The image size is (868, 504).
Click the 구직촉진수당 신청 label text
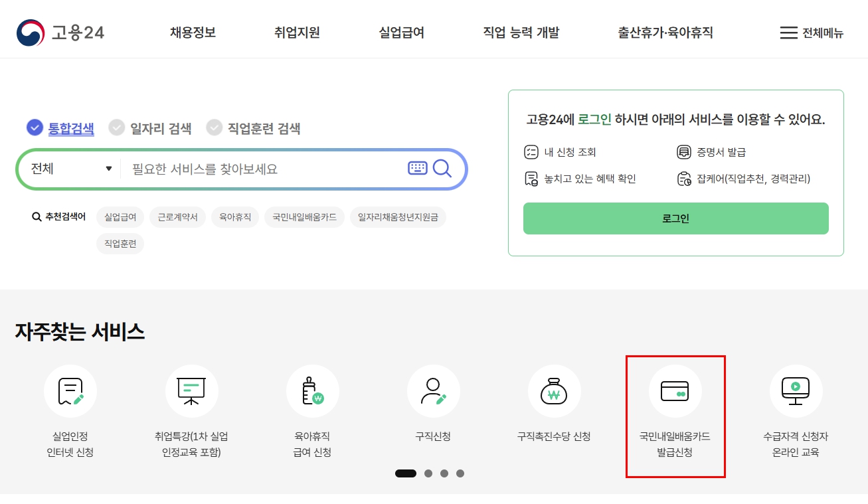(554, 436)
